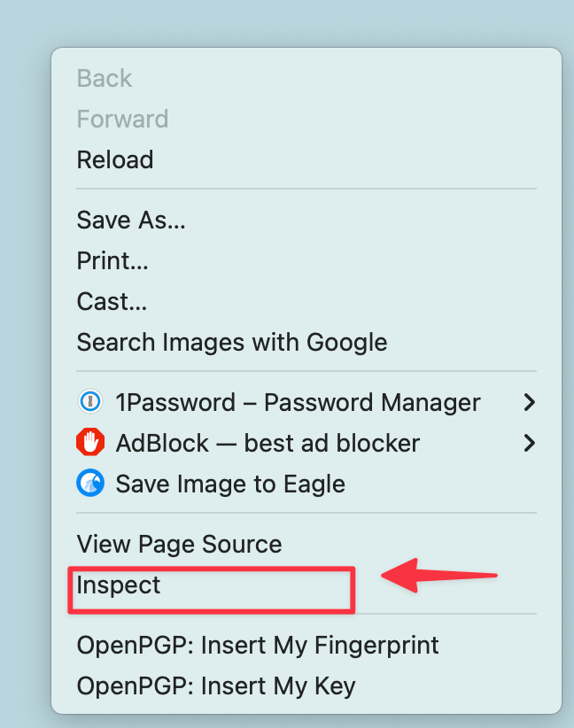Select AdBlock — best ad blocker label
Image resolution: width=574 pixels, height=728 pixels.
click(268, 442)
